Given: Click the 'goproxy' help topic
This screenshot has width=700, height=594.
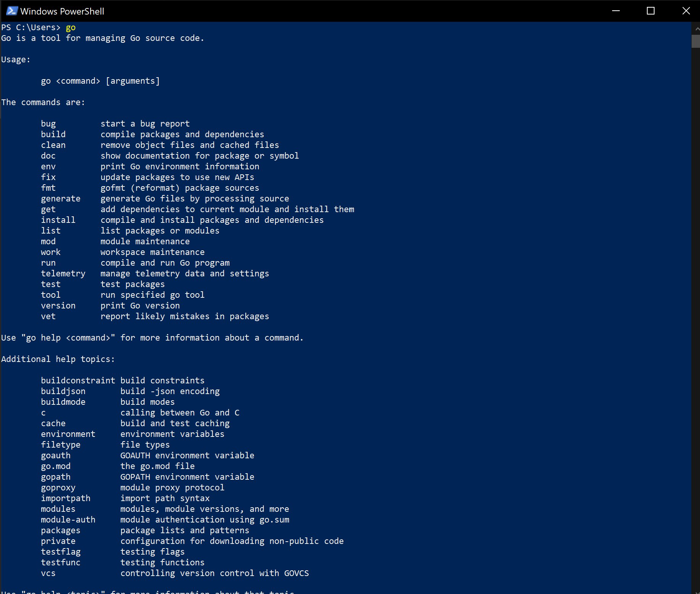Looking at the screenshot, I should pyautogui.click(x=58, y=488).
